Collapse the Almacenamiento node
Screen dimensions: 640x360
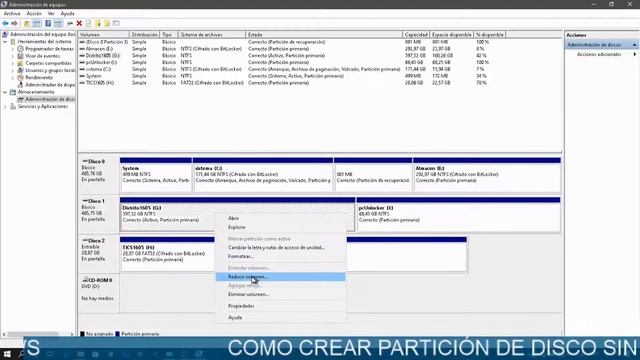click(x=5, y=92)
